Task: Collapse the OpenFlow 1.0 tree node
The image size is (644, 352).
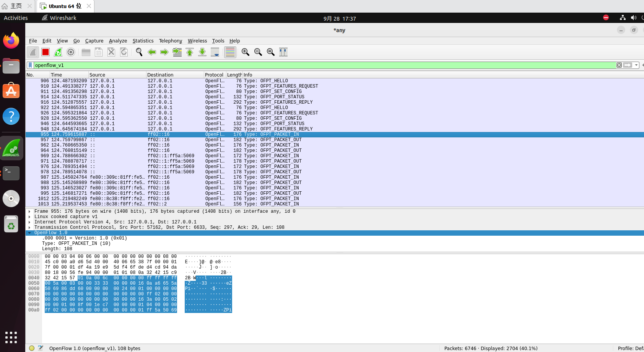Action: coord(29,233)
